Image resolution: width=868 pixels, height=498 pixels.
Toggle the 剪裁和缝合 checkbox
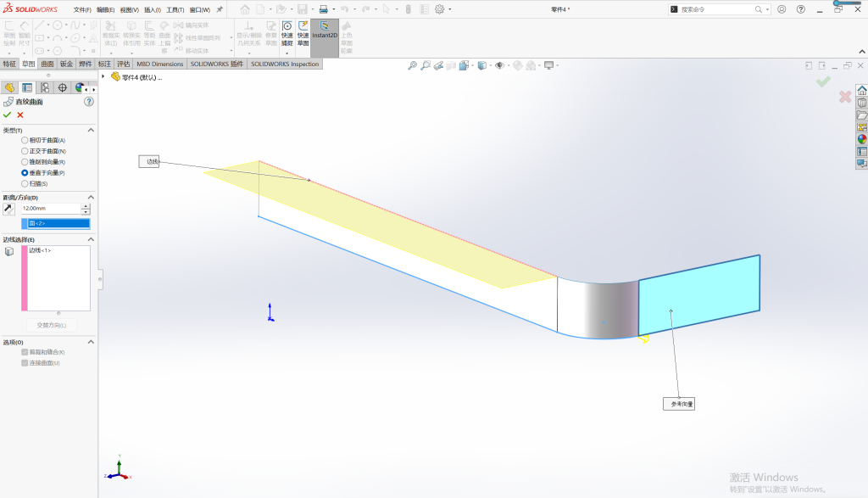25,352
